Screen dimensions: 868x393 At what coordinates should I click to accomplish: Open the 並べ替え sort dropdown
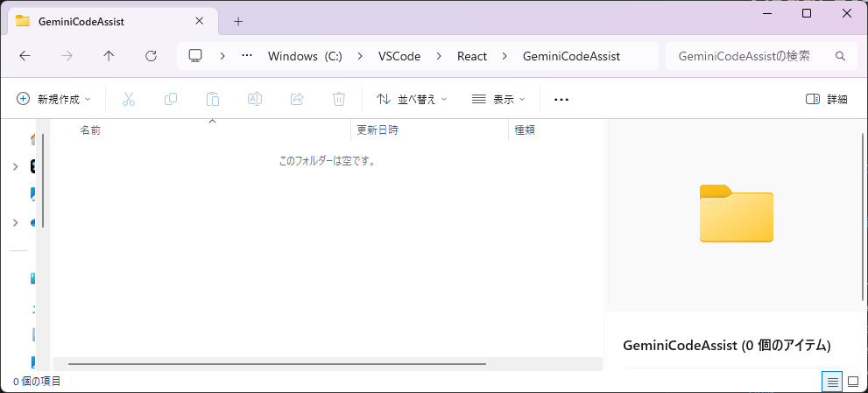tap(412, 99)
